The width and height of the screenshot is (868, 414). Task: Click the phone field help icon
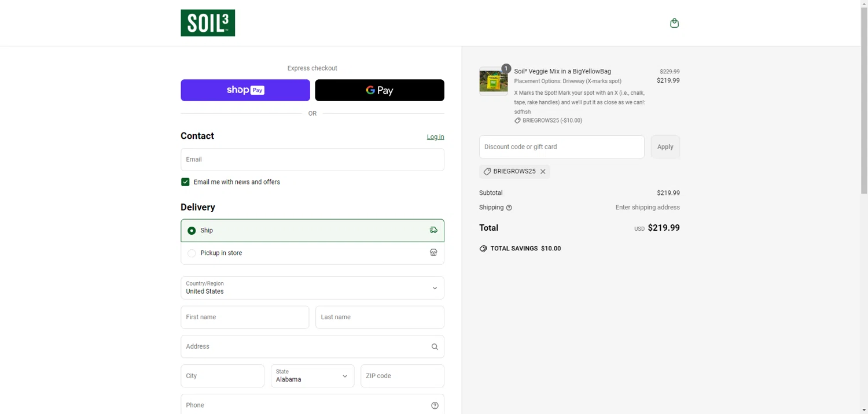435,405
